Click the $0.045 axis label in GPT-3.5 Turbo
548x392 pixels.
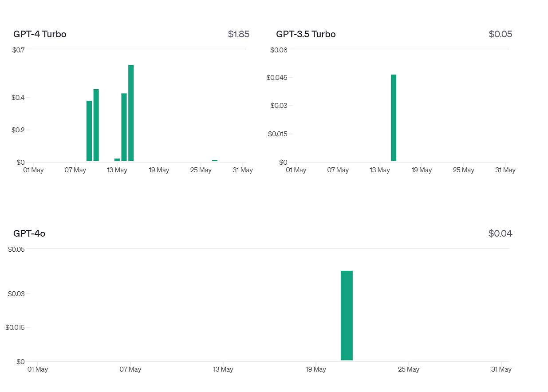coord(277,78)
